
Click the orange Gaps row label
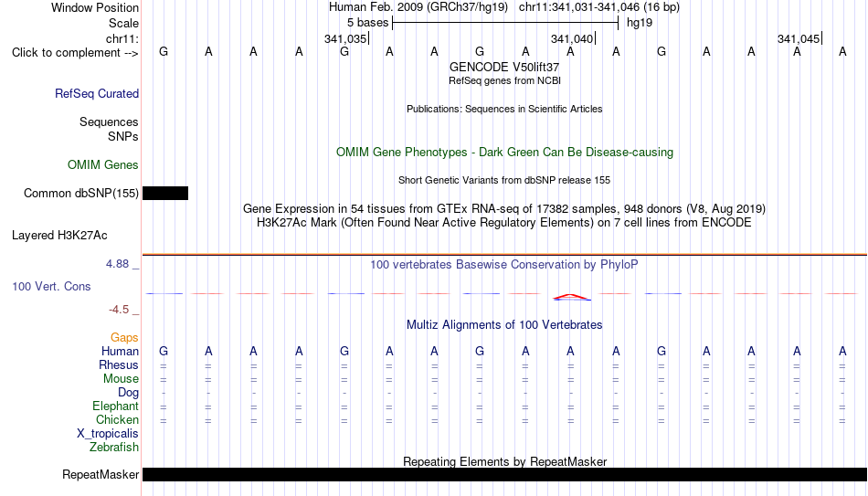124,338
